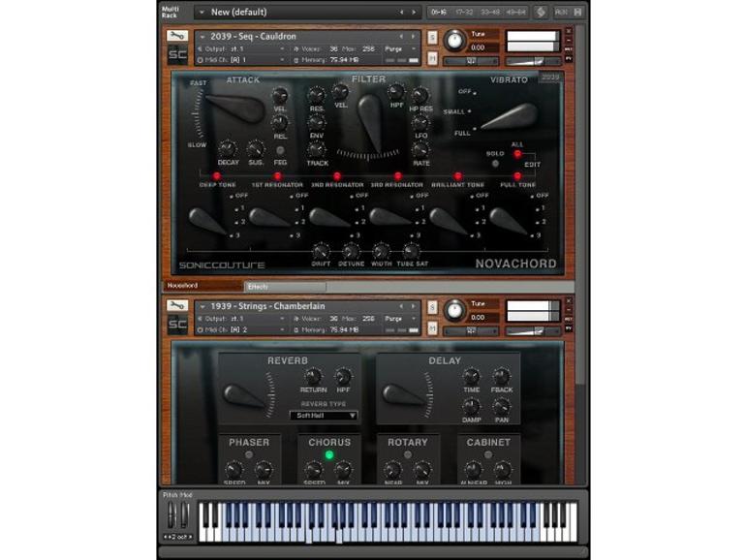Select the Effects panel tab
The height and width of the screenshot is (560, 746).
[285, 287]
